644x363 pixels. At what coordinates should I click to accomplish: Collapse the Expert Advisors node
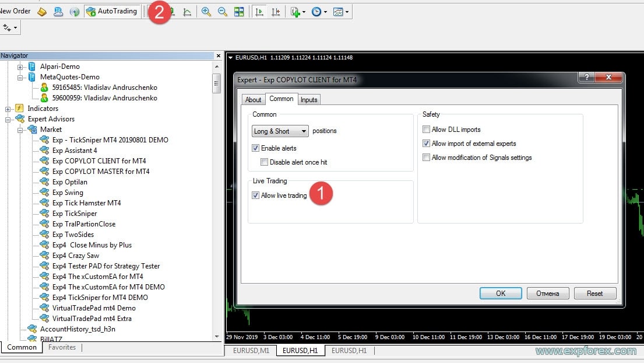(8, 120)
